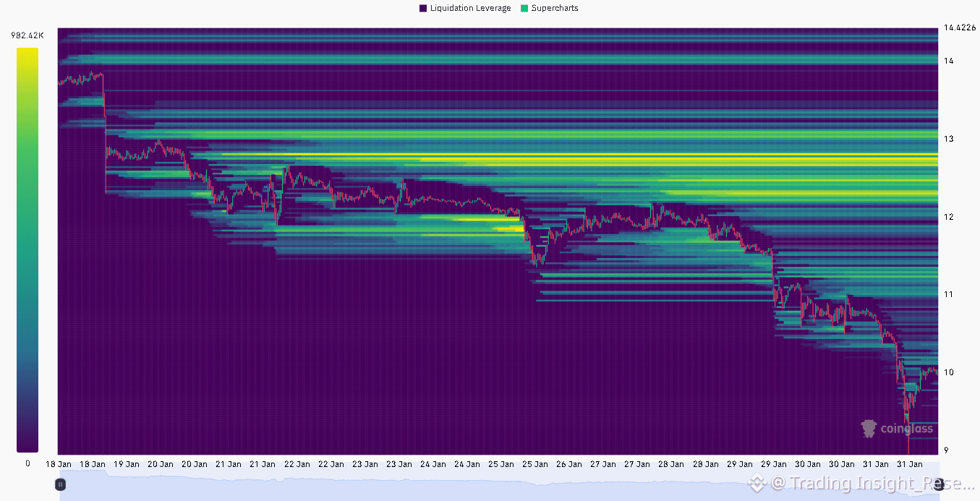Click the green Supercharts legend swatch

click(x=524, y=8)
